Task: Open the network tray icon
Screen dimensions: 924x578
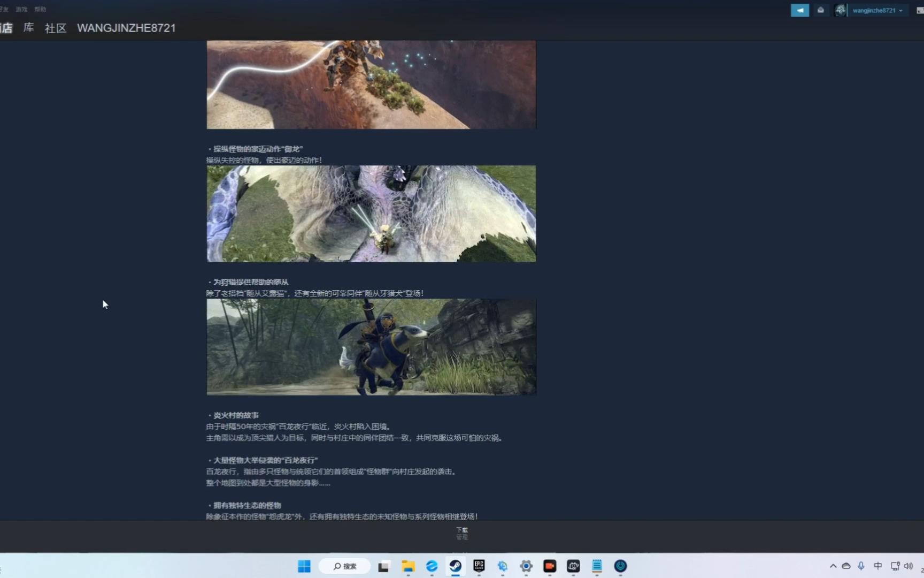Action: coord(895,566)
